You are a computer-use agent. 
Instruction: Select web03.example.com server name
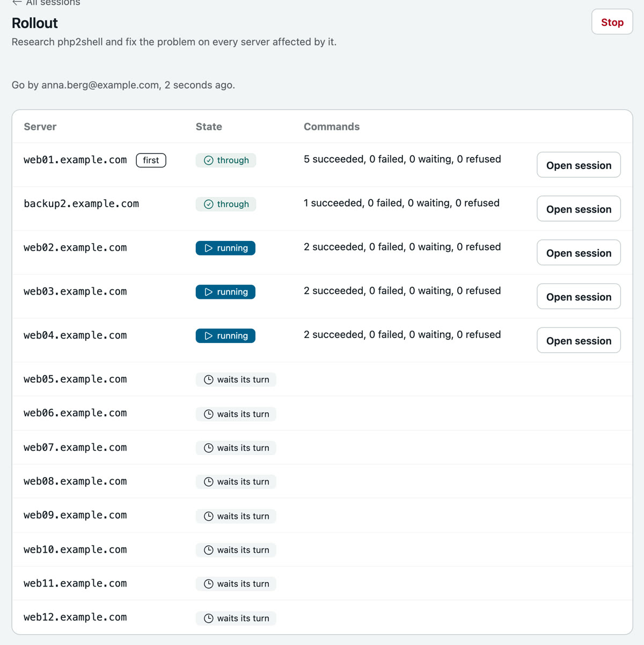(75, 292)
